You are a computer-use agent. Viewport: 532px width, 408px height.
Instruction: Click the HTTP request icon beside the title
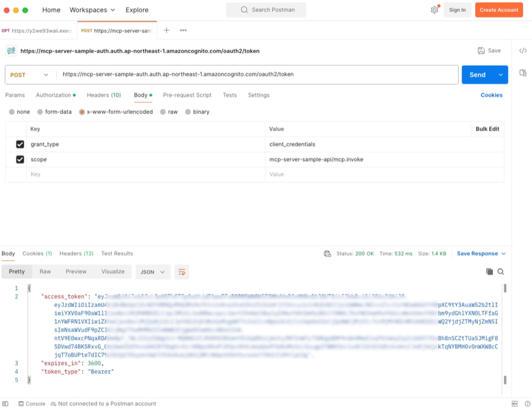pyautogui.click(x=11, y=51)
